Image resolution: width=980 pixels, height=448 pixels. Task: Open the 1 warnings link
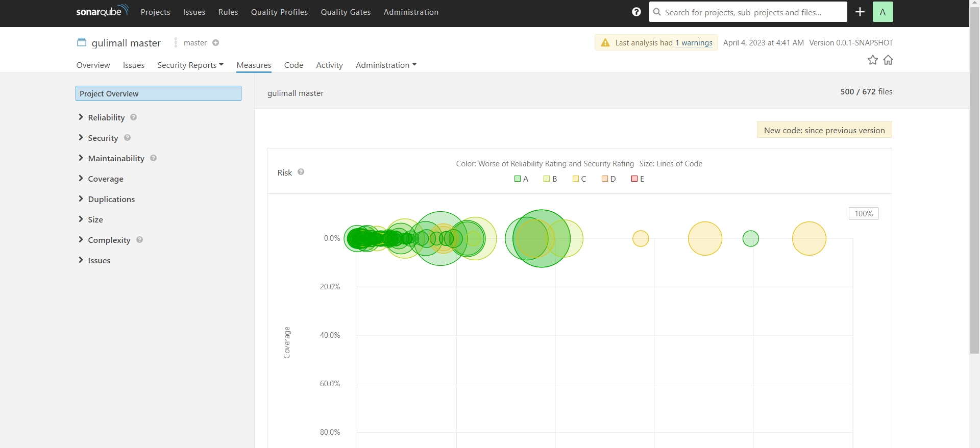(694, 43)
